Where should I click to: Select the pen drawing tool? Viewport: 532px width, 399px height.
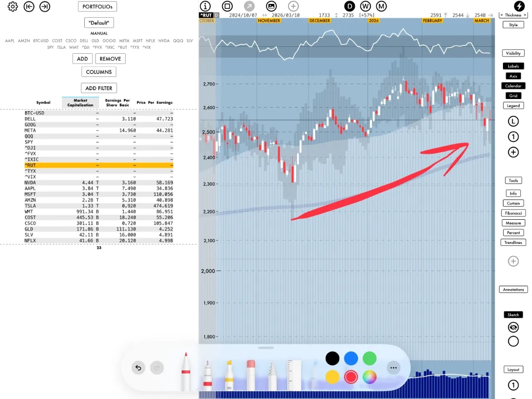click(x=186, y=372)
